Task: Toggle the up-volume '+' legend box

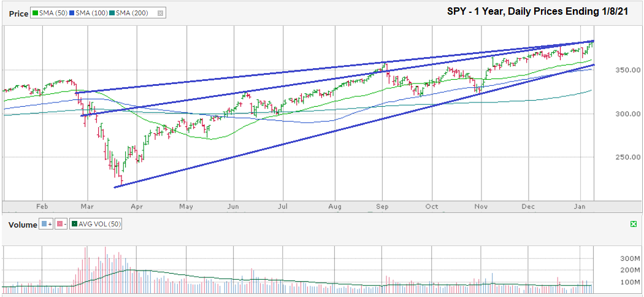Action: (45, 225)
